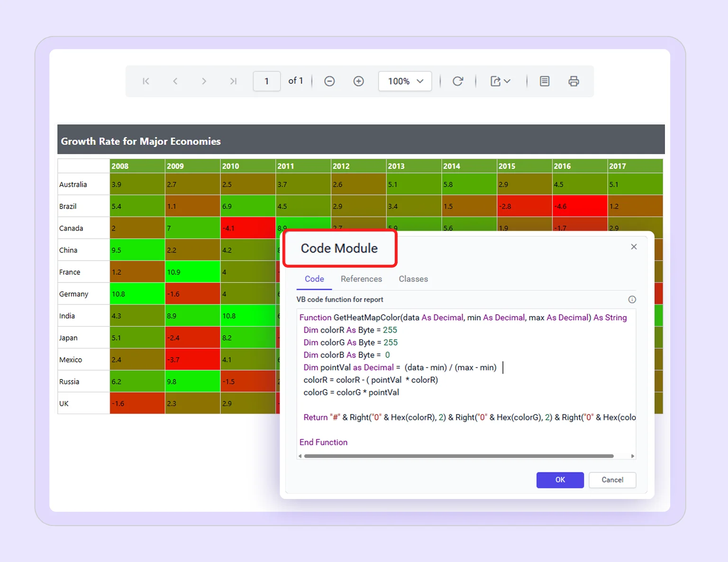Open the document view icon on the toolbar
This screenshot has height=562, width=728.
[544, 81]
